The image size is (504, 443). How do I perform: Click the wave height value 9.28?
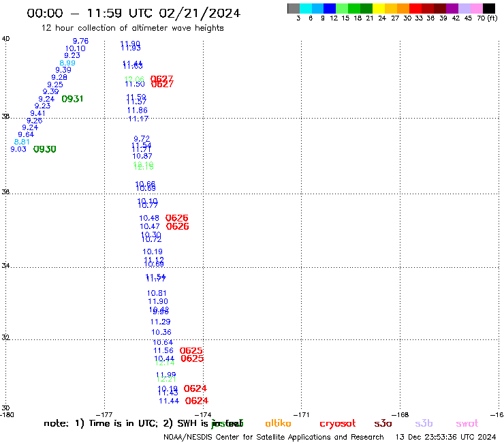pos(59,77)
